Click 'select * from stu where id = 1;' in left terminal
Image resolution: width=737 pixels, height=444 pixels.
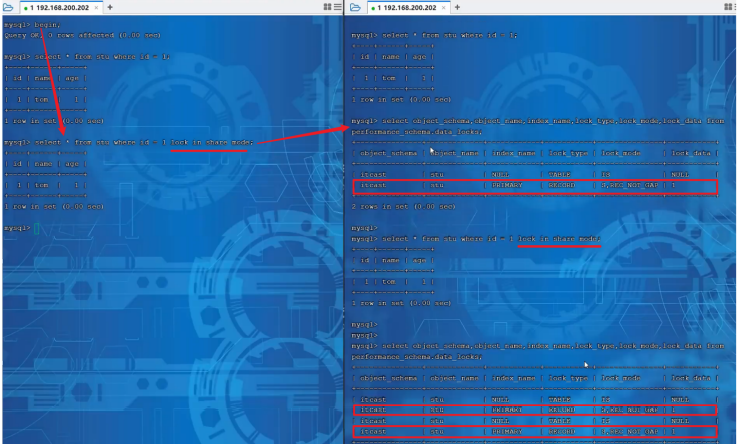point(102,57)
